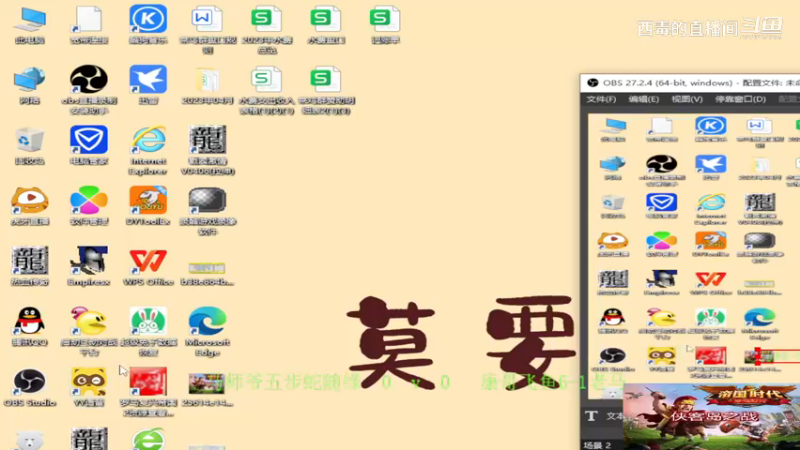The height and width of the screenshot is (450, 800).
Task: Open the yellow duck game platform desktop icon
Action: (89, 331)
